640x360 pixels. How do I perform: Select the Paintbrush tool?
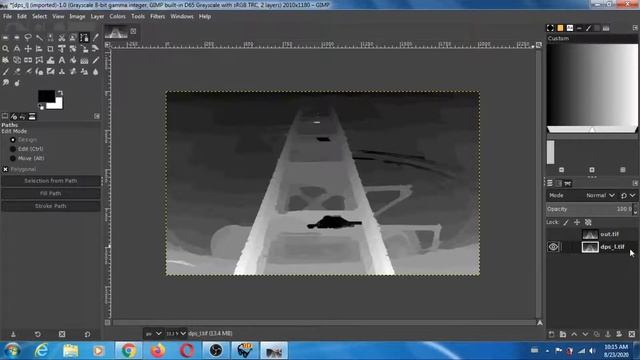pyautogui.click(x=5, y=72)
